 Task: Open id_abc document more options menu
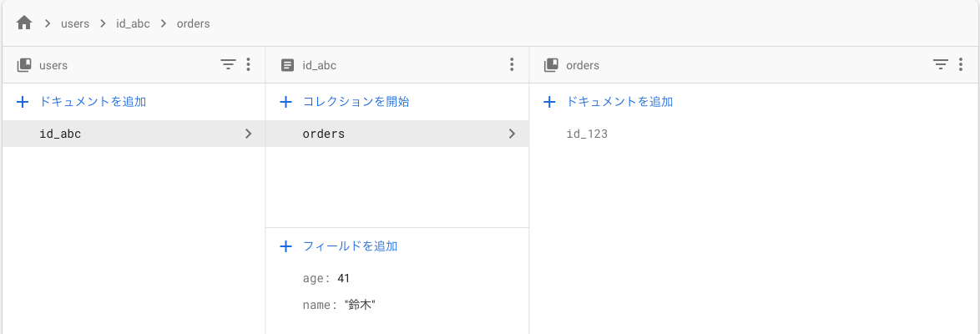point(512,64)
